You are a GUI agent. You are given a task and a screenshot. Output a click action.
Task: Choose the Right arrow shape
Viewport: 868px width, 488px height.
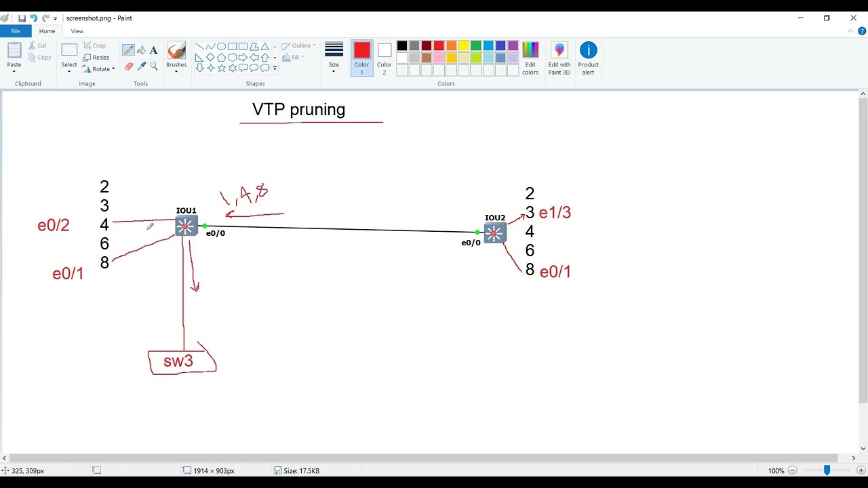243,57
